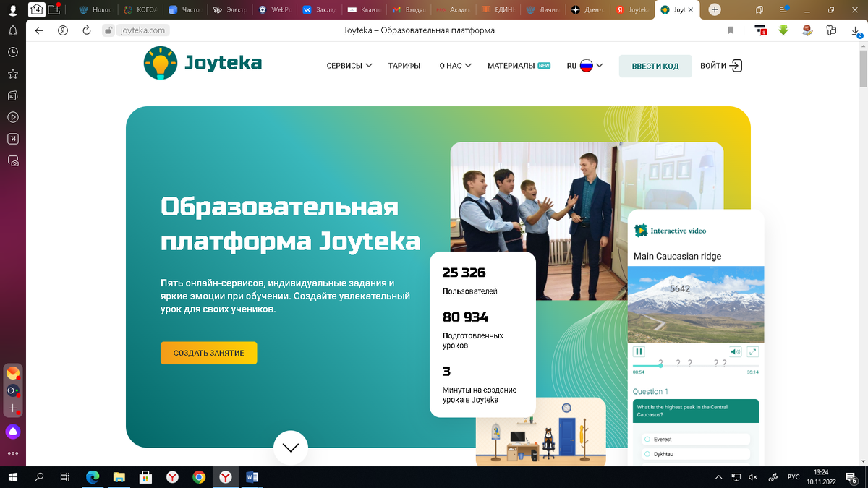
Task: Switch to the Входящ mail tab
Action: click(409, 10)
